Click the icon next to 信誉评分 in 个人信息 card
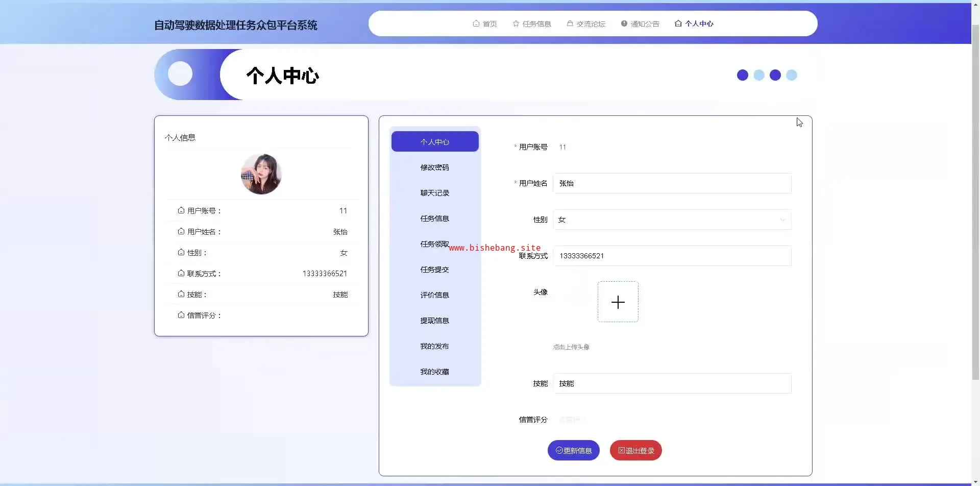The height and width of the screenshot is (486, 980). tap(181, 315)
